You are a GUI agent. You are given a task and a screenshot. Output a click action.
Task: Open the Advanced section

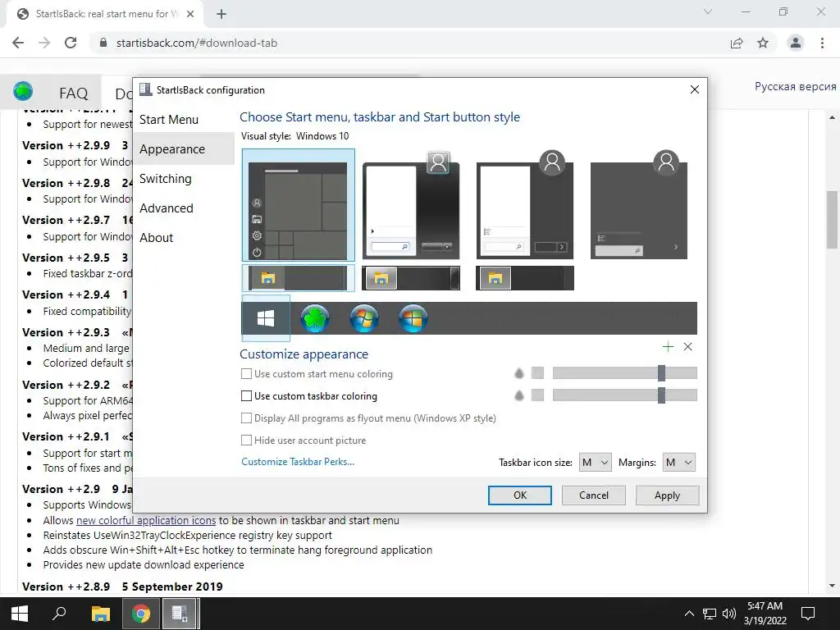point(166,208)
